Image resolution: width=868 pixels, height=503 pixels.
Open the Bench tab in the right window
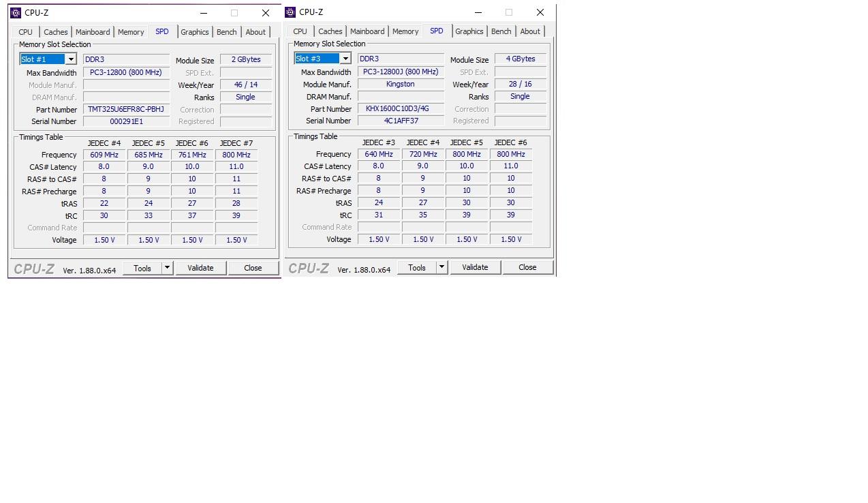pyautogui.click(x=501, y=31)
